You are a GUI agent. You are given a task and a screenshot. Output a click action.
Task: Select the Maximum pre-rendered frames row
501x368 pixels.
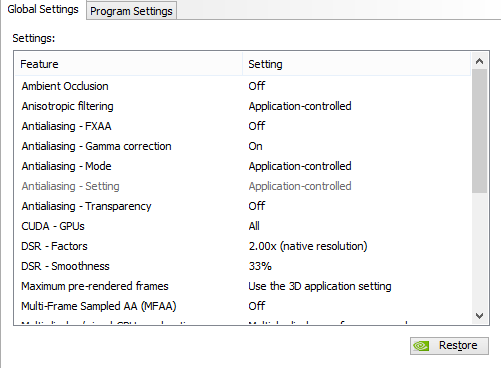[x=243, y=286]
